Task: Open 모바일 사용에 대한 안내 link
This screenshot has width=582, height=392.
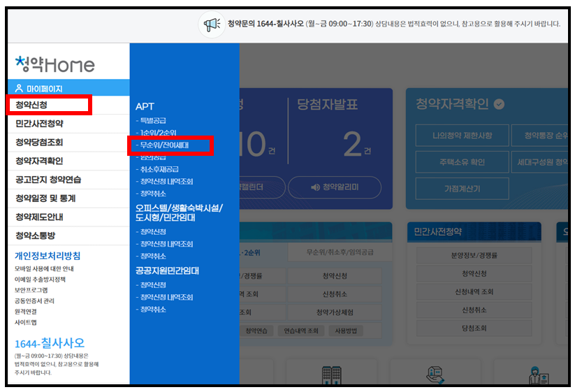Action: coord(44,269)
